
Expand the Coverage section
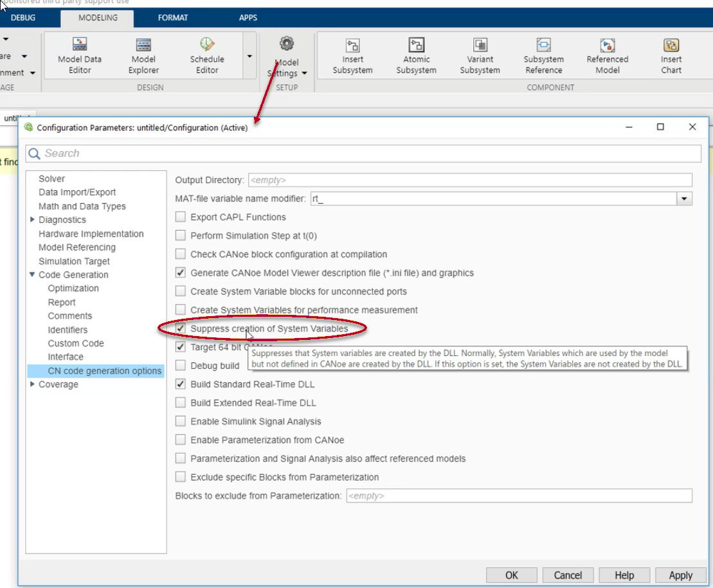[33, 384]
